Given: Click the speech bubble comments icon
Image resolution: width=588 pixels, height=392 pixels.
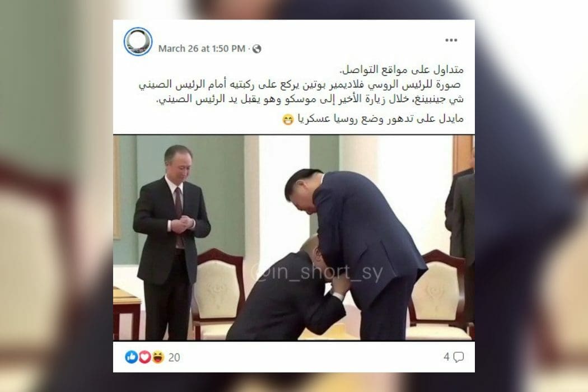Looking at the screenshot, I should pos(459,357).
